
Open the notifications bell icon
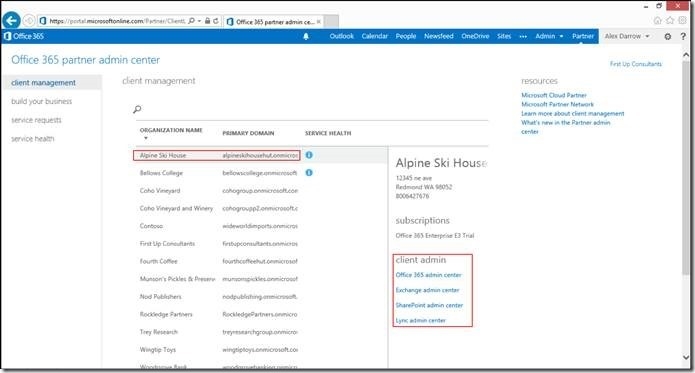pos(306,36)
